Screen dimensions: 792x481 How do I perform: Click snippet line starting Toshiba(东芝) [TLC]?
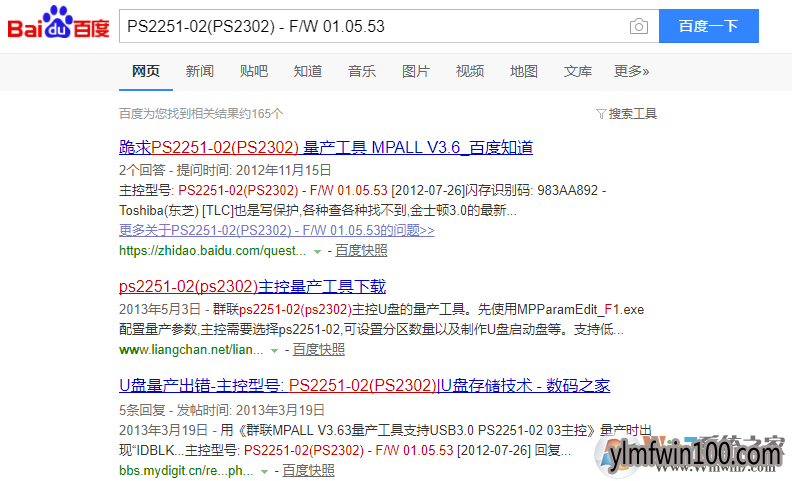point(318,210)
